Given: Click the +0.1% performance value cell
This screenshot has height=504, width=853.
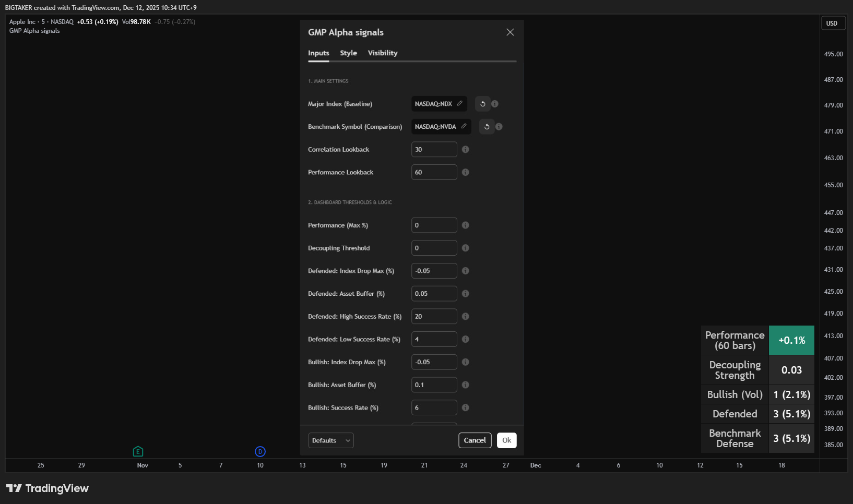Looking at the screenshot, I should pyautogui.click(x=791, y=340).
